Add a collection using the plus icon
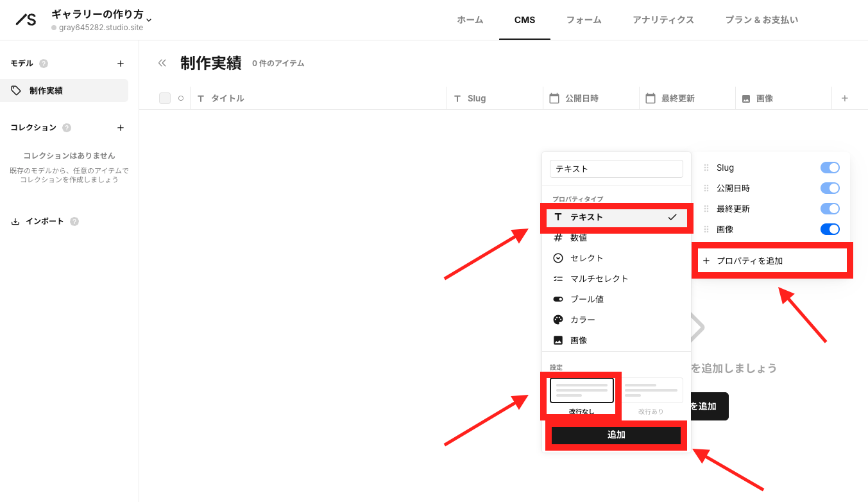Viewport: 868px width, 502px height. [x=120, y=127]
